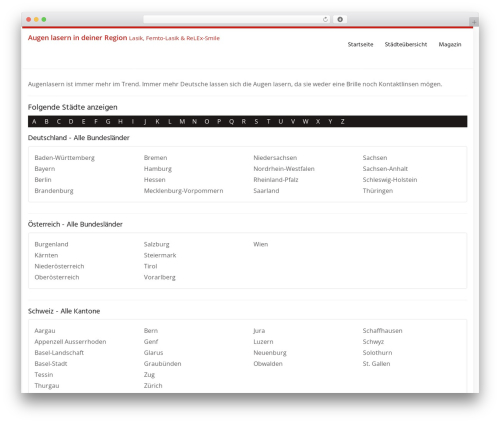Filter cities by letter A
The height and width of the screenshot is (423, 500).
pyautogui.click(x=34, y=122)
